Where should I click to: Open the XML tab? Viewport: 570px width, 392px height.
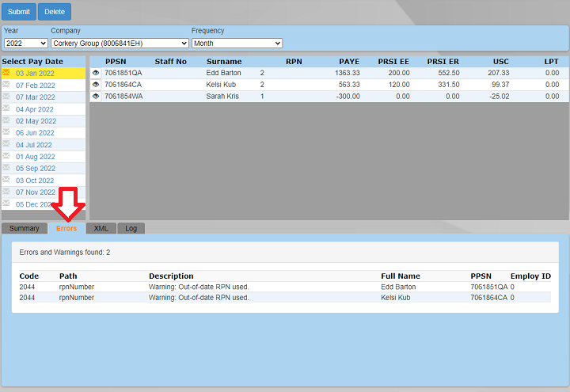tap(101, 228)
